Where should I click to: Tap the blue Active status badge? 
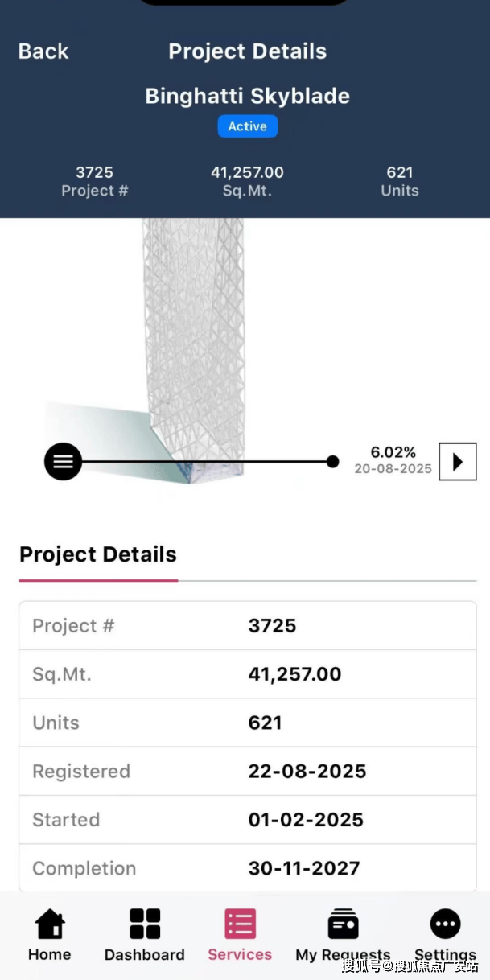click(x=247, y=126)
